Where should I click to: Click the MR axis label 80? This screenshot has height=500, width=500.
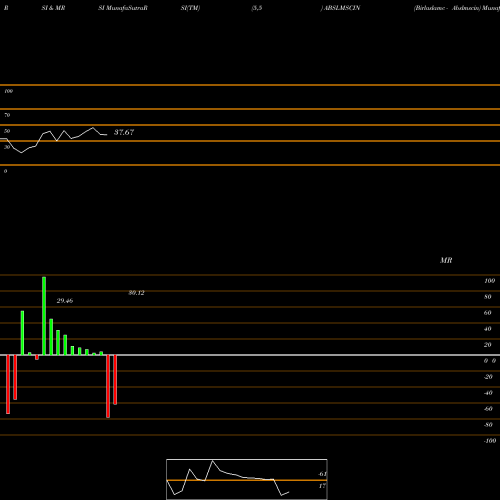(488, 297)
